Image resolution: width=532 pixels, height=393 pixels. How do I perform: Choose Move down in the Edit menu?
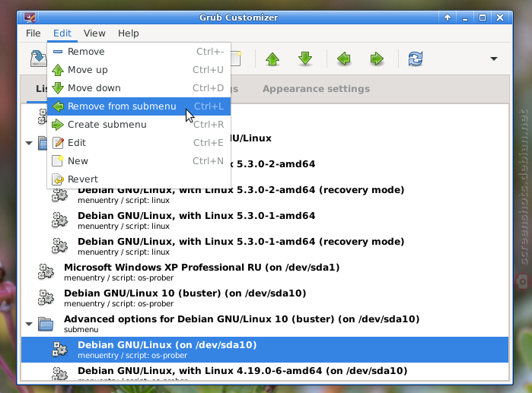coord(139,88)
